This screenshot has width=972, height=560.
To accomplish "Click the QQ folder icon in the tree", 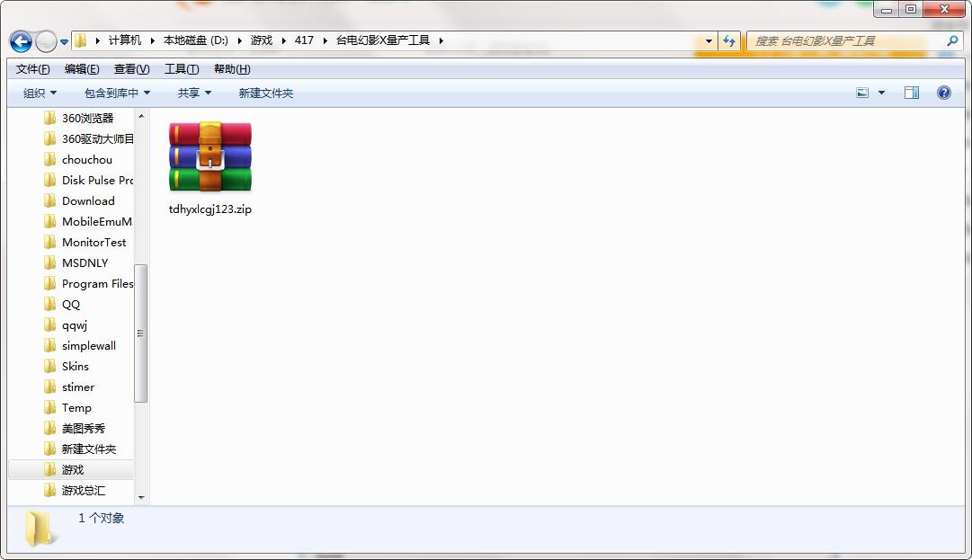I will tap(50, 304).
